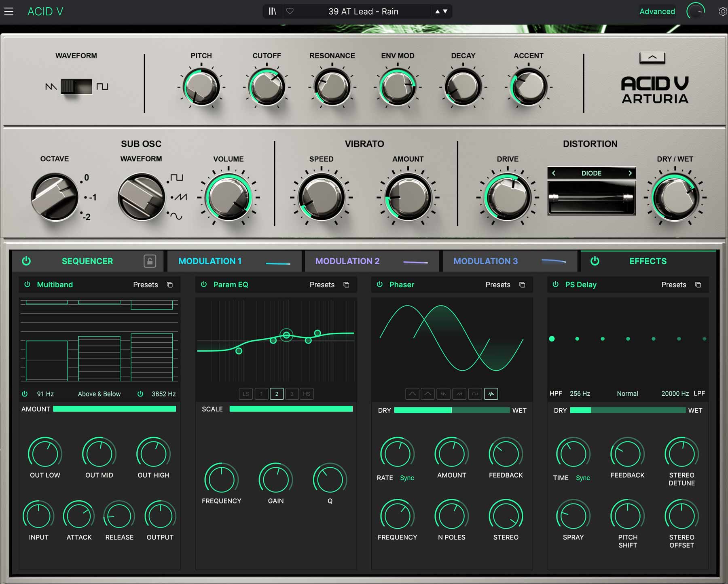Select the phaser random LFO shape icon
728x584 pixels.
(x=491, y=394)
